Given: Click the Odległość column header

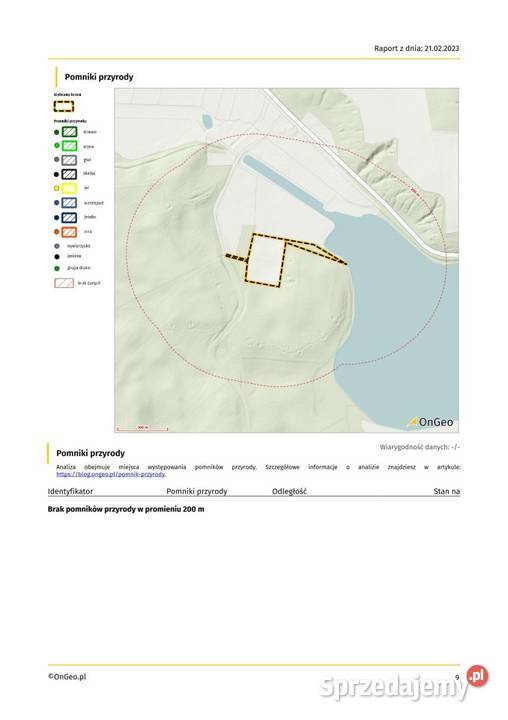Looking at the screenshot, I should point(289,491).
